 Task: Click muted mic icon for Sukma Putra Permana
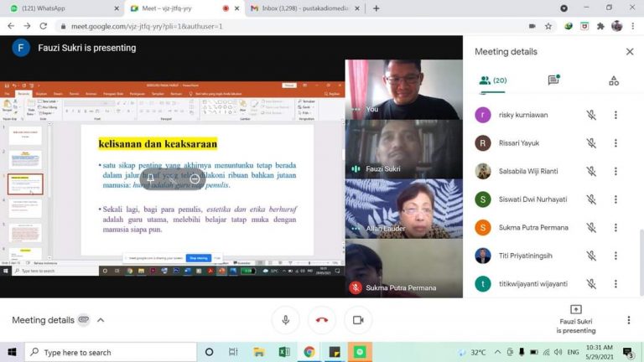(x=591, y=227)
